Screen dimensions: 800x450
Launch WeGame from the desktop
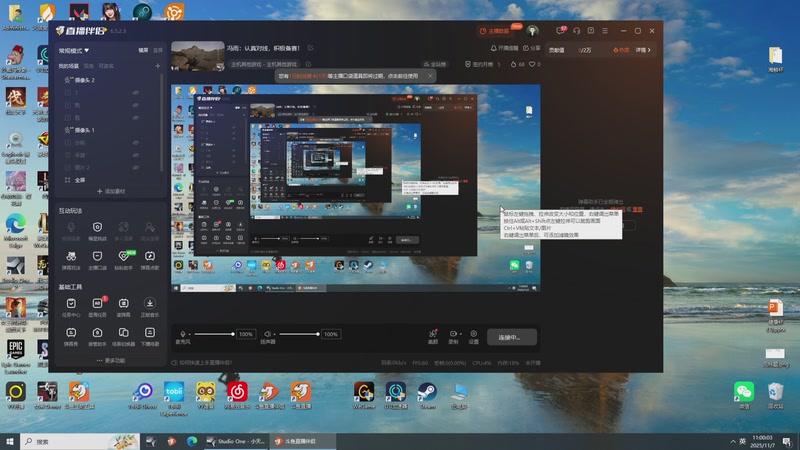coord(364,396)
